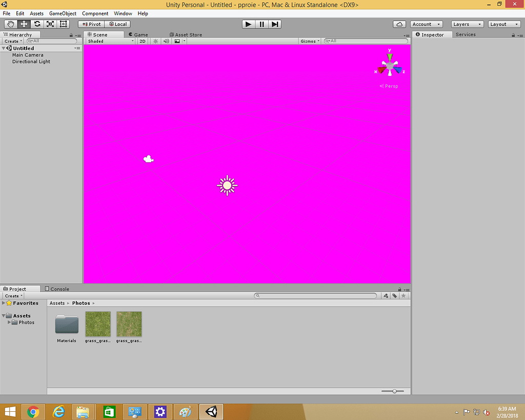Select the Move tool

point(23,24)
